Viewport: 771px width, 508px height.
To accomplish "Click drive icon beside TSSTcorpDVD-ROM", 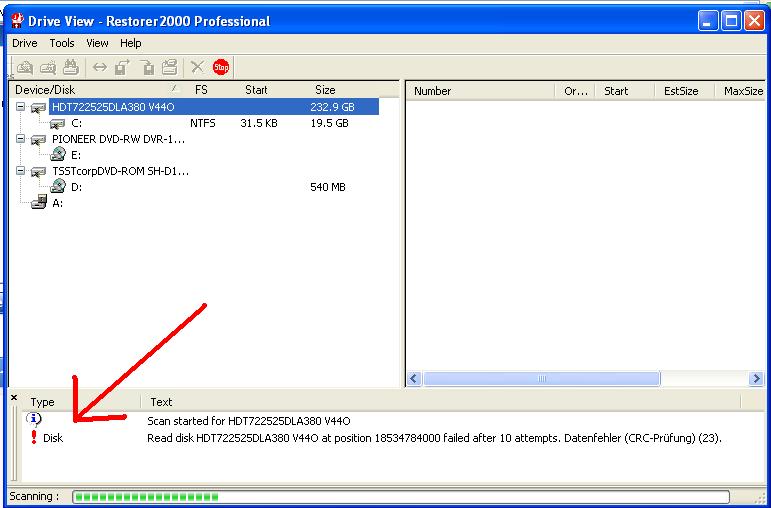I will coord(38,172).
